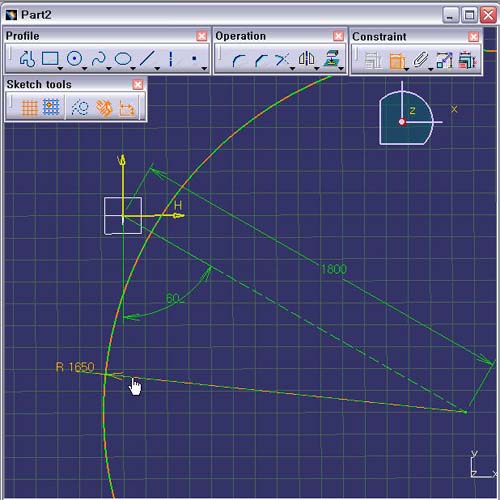Select the Ellipse tool
Image resolution: width=500 pixels, height=500 pixels.
123,59
